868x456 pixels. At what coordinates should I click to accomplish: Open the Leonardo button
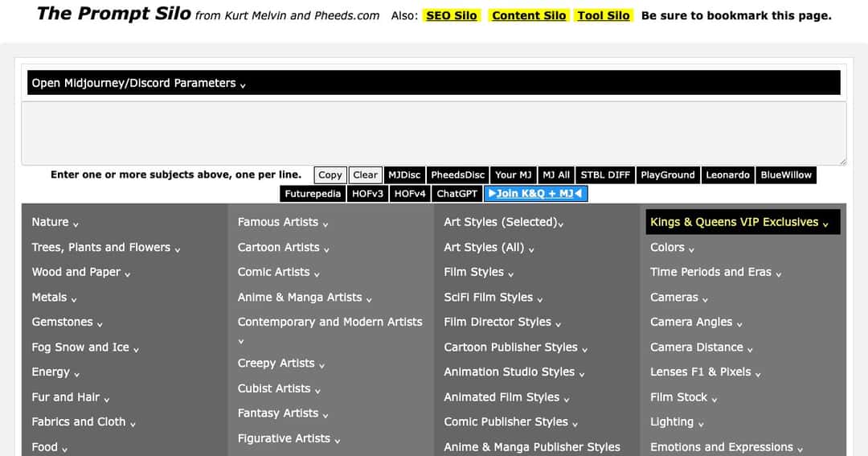click(x=727, y=175)
